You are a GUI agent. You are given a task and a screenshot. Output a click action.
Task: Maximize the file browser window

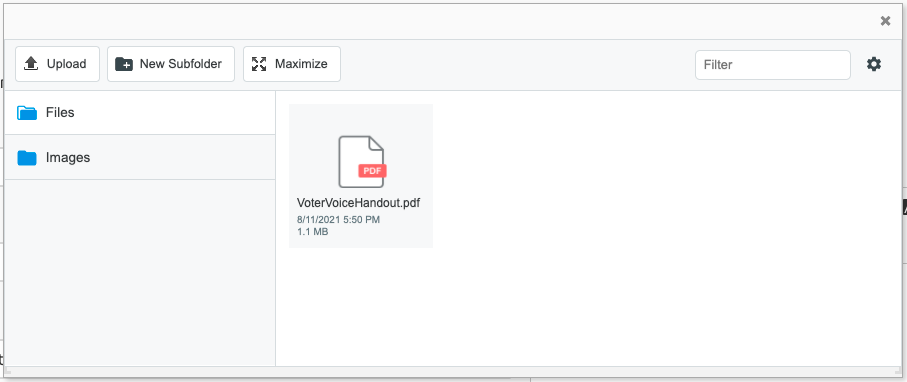292,64
